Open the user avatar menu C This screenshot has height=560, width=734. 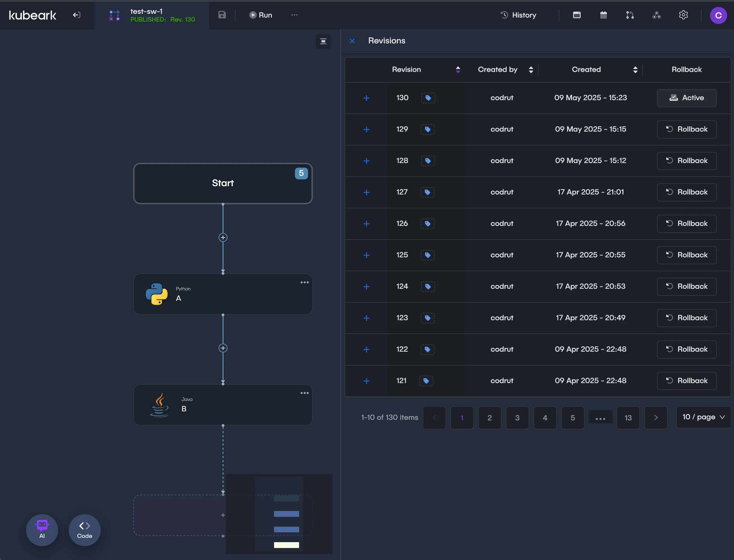718,15
